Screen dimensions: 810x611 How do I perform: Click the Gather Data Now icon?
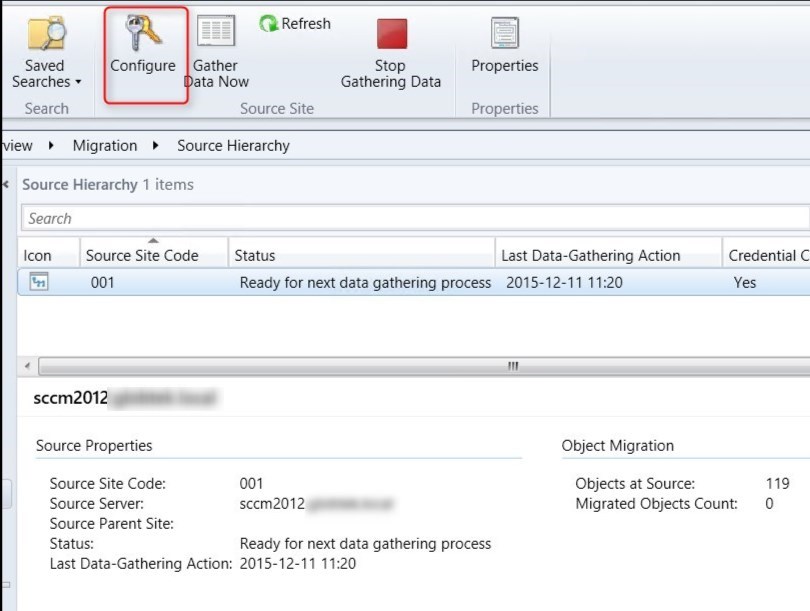tap(216, 31)
